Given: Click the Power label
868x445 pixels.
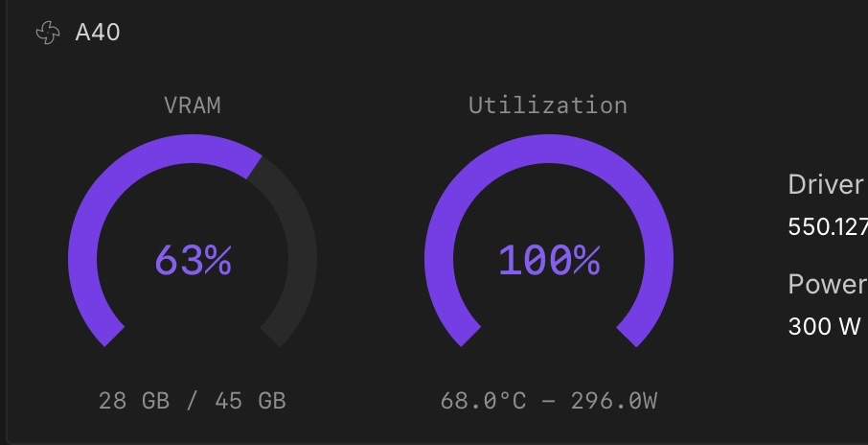Looking at the screenshot, I should pyautogui.click(x=826, y=284).
